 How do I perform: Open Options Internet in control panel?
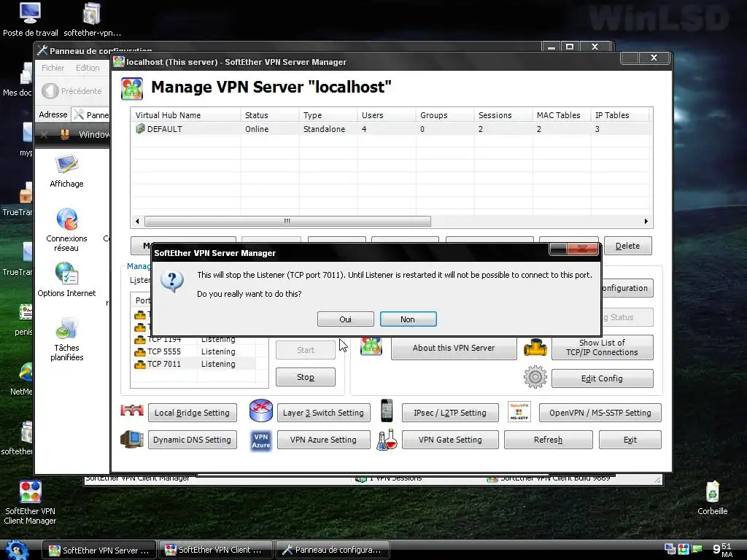tap(66, 280)
